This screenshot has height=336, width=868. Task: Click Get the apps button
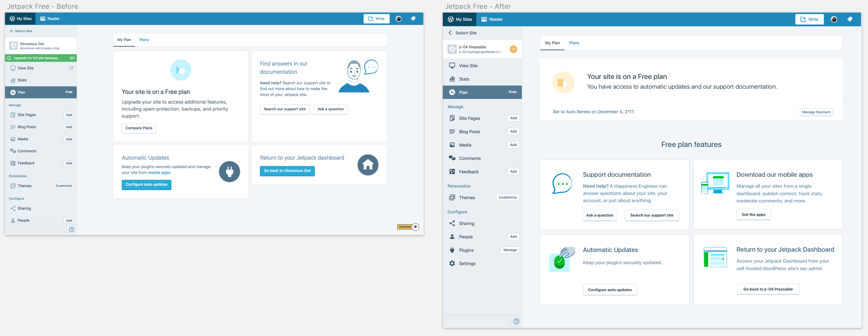click(753, 215)
